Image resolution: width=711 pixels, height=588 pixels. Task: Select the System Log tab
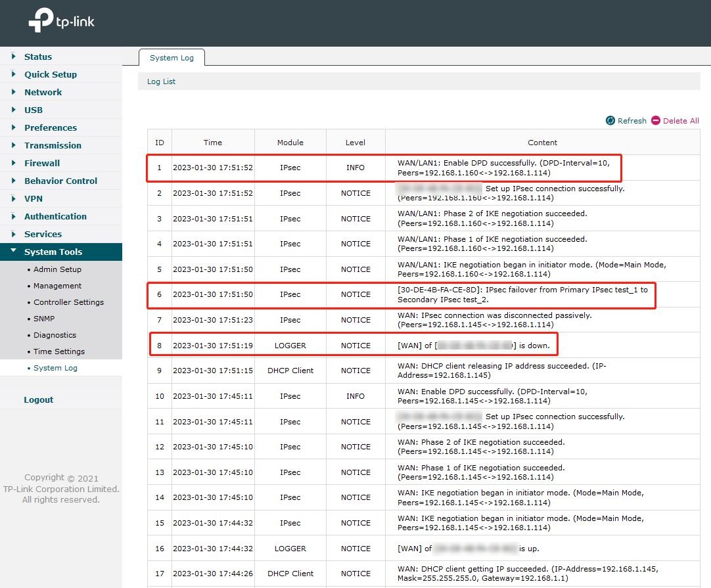click(172, 58)
